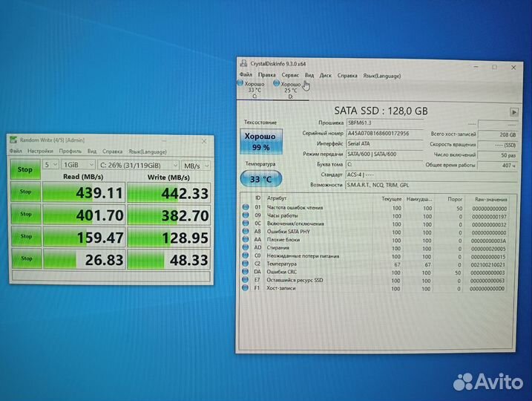Screen dimensions: 532x401
Task: Open Язык(Language) menu in CrystalDiskMark
Action: point(147,151)
